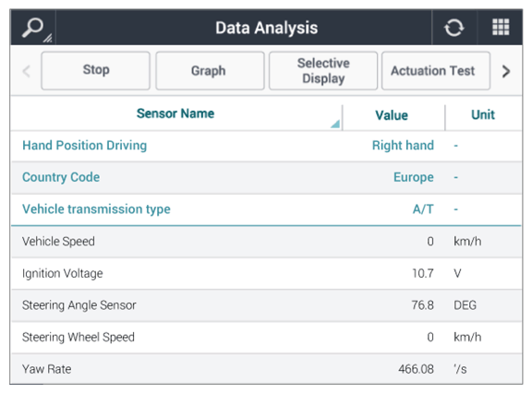Click the 'Right hand' value
Image resolution: width=532 pixels, height=393 pixels.
click(x=403, y=146)
